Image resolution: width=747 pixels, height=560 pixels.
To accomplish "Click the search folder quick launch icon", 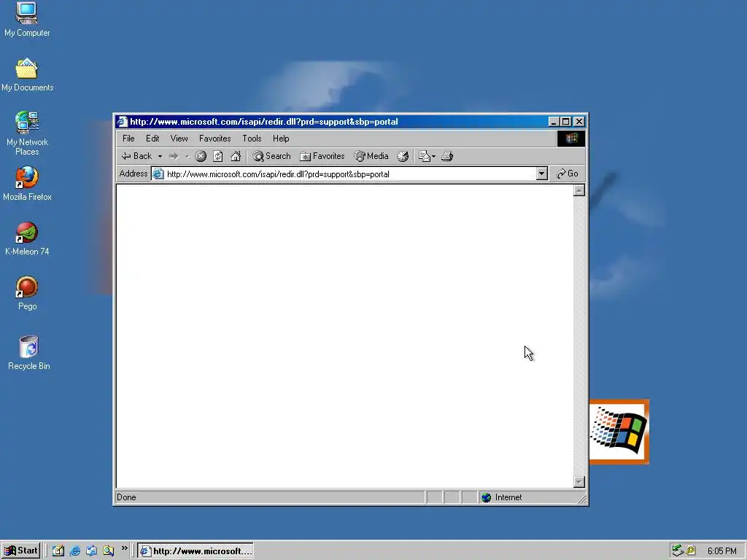I will (x=109, y=551).
